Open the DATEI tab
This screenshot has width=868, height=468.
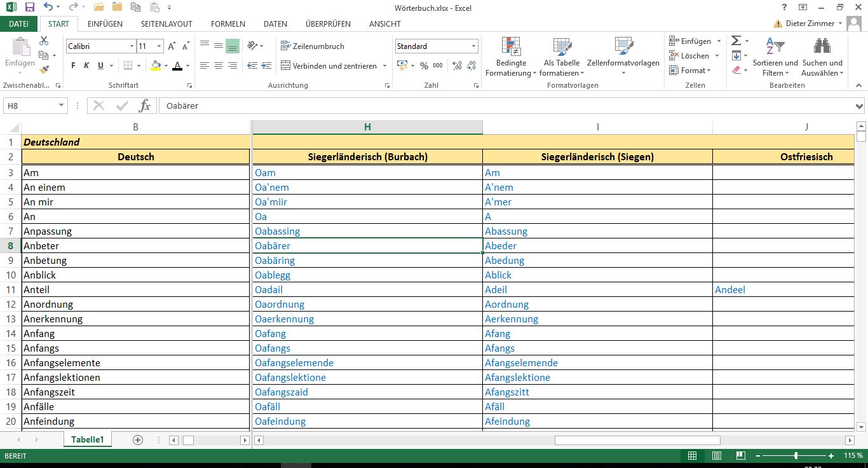pos(19,24)
